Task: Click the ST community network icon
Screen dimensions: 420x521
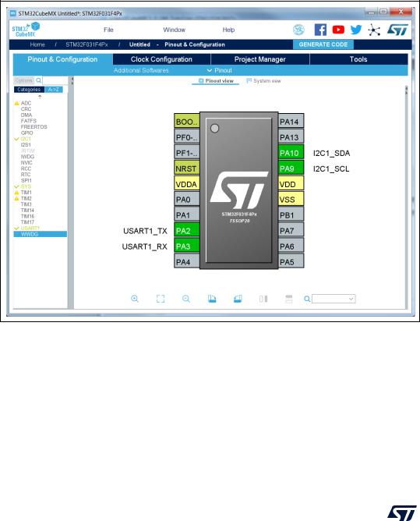Action: pyautogui.click(x=374, y=30)
